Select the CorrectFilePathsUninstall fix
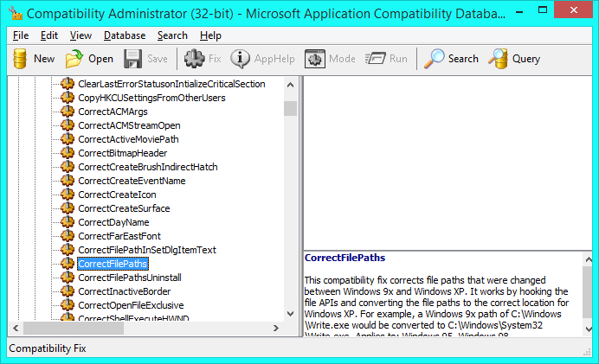 (x=130, y=278)
